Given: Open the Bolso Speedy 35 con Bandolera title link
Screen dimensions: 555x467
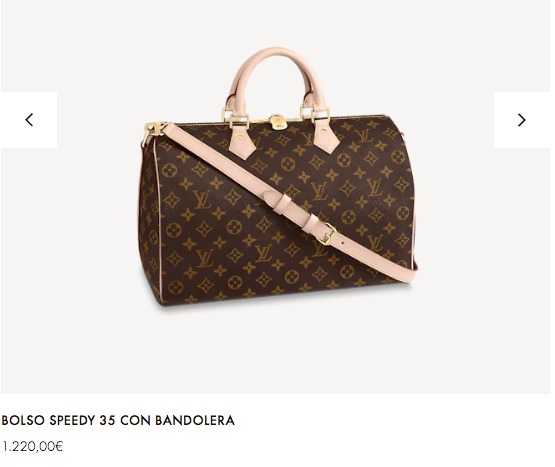Looking at the screenshot, I should 118,420.
